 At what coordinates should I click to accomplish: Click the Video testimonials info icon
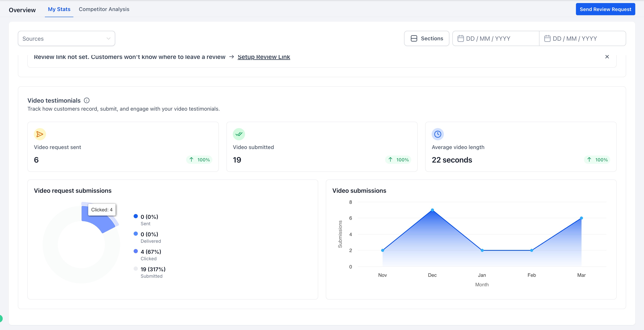pyautogui.click(x=86, y=101)
